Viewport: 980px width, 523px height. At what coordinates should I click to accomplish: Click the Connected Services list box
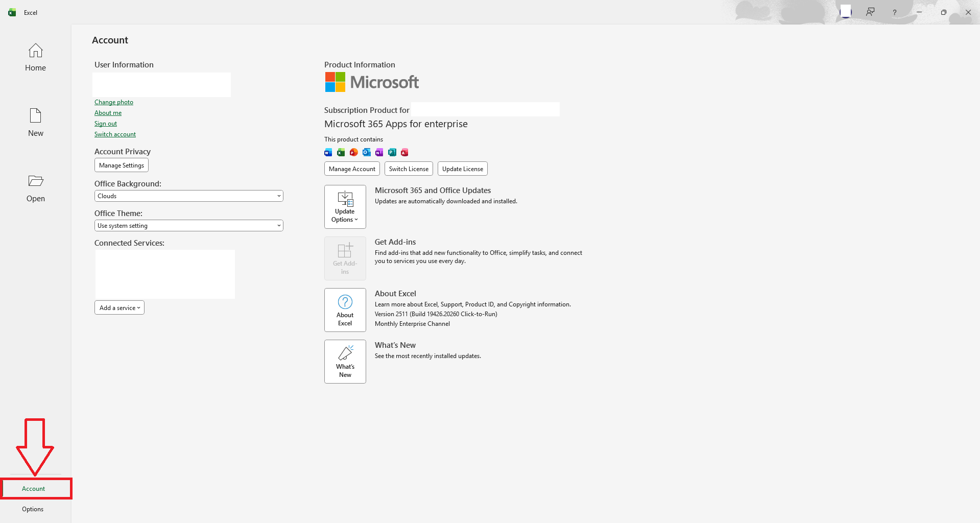point(165,274)
